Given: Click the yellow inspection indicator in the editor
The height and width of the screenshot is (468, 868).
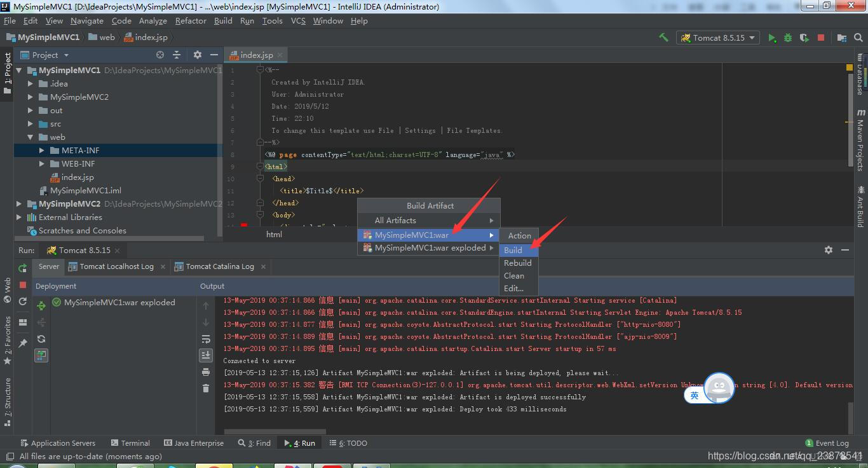Looking at the screenshot, I should tap(850, 67).
